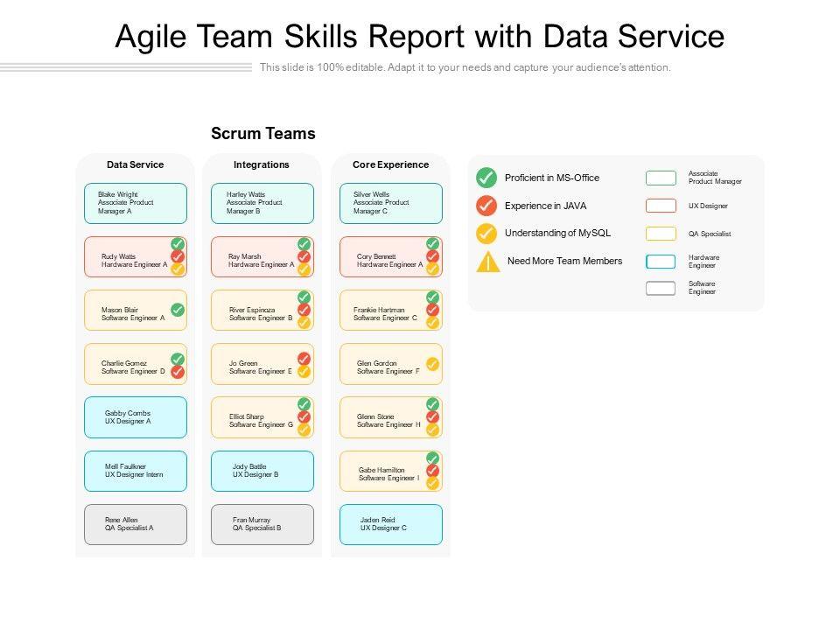
Task: Select the QA Specialist legend color box
Action: pyautogui.click(x=661, y=234)
